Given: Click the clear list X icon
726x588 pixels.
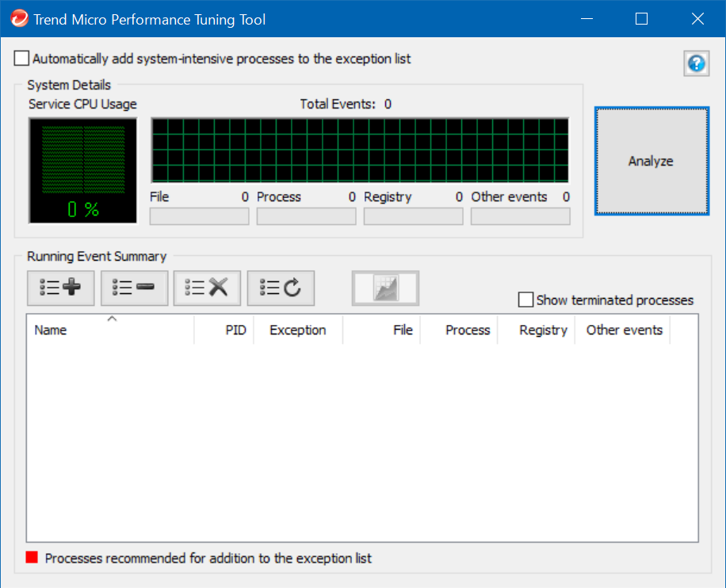Looking at the screenshot, I should [x=207, y=288].
